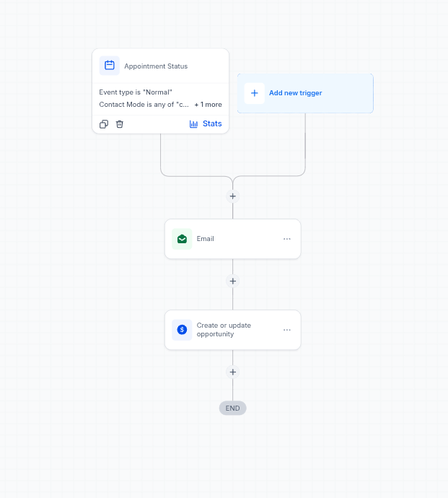
Task: Open the Create or update opportunity card
Action: [233, 330]
